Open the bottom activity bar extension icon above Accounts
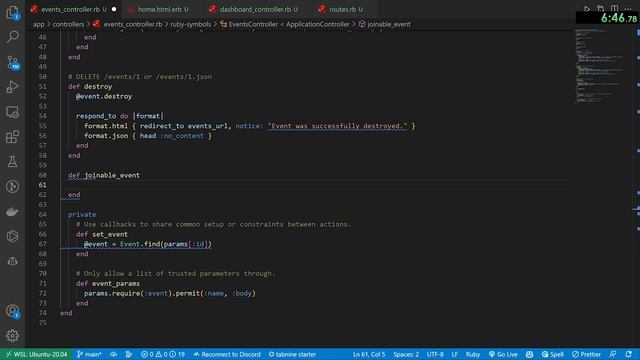 13,261
